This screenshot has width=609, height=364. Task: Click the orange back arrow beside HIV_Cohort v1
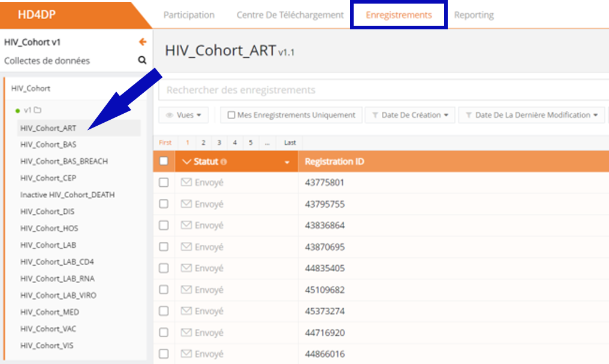(142, 42)
